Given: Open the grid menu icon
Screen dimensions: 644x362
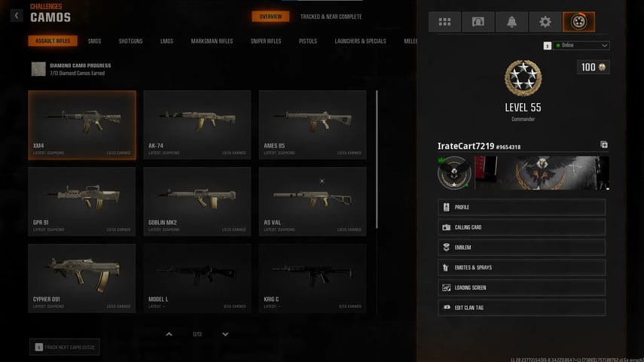Looking at the screenshot, I should pyautogui.click(x=444, y=22).
